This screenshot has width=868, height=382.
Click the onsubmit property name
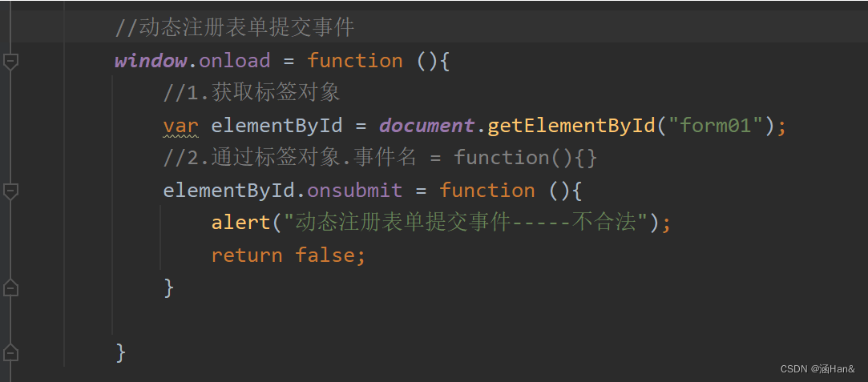click(354, 191)
